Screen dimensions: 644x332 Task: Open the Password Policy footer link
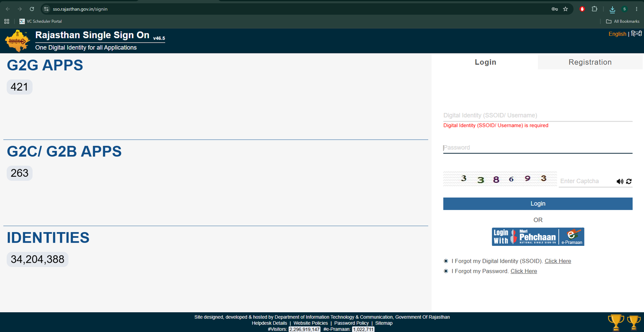point(351,323)
